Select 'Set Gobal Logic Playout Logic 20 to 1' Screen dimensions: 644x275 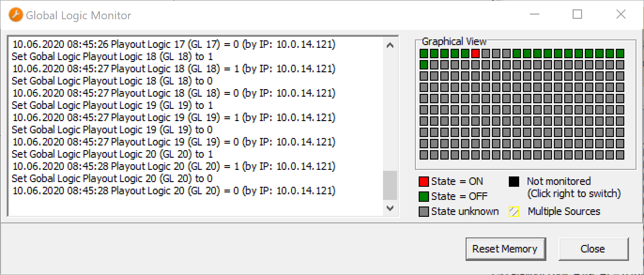[112, 154]
